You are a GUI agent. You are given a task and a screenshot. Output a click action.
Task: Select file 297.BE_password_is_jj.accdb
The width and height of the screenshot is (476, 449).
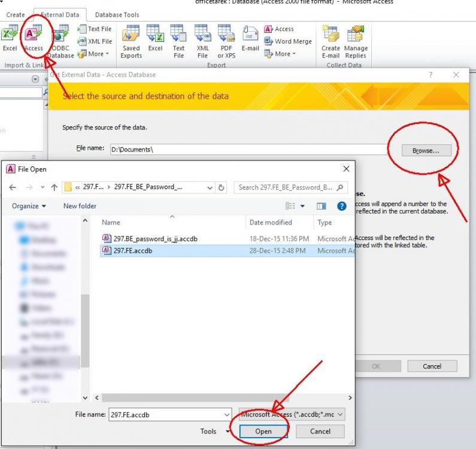coord(227,239)
